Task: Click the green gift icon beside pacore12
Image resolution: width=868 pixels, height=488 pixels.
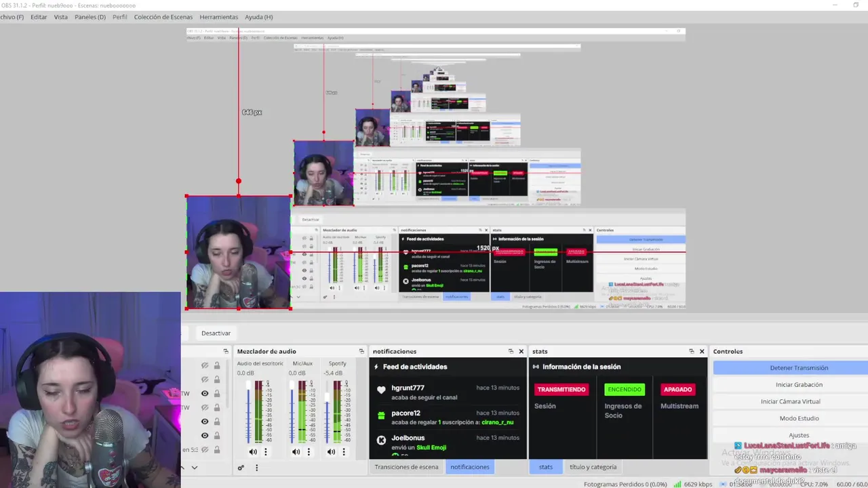Action: pyautogui.click(x=381, y=415)
